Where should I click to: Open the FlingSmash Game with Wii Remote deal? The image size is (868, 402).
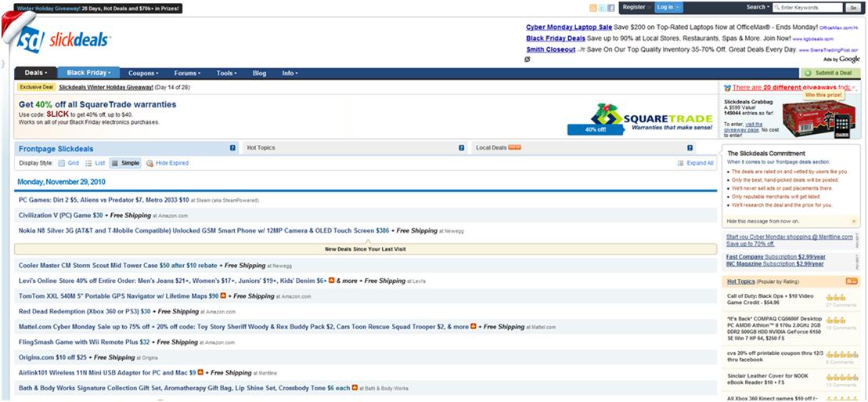click(x=85, y=342)
